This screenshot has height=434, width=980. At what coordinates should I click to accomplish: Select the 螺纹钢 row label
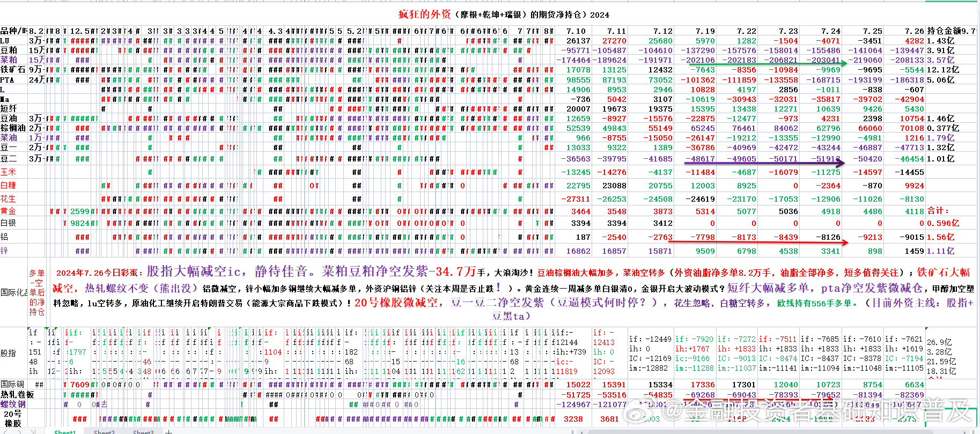(x=14, y=404)
